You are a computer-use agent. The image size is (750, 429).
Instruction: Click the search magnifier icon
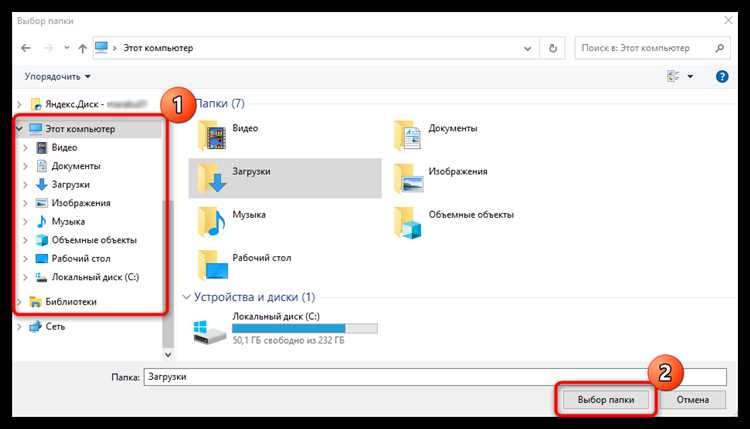pyautogui.click(x=719, y=48)
